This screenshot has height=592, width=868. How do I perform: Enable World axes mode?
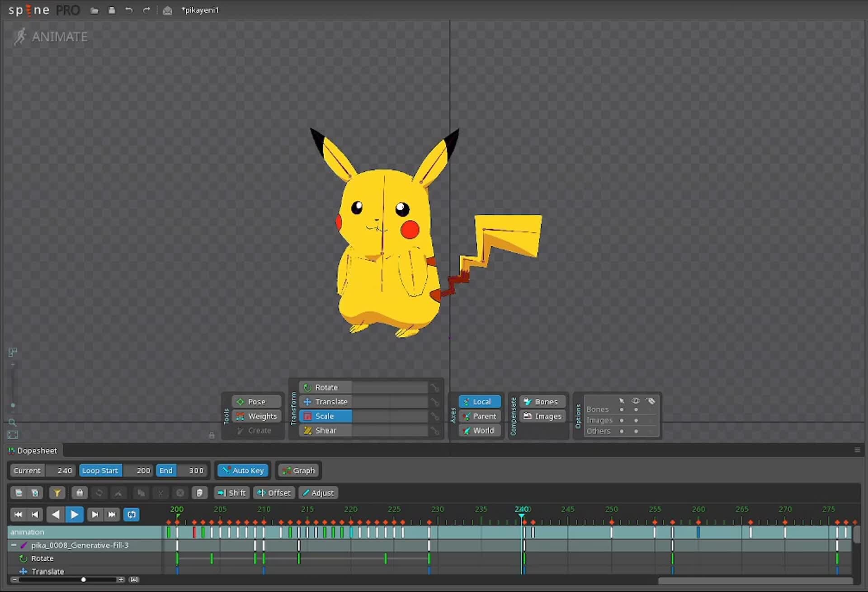(x=479, y=430)
